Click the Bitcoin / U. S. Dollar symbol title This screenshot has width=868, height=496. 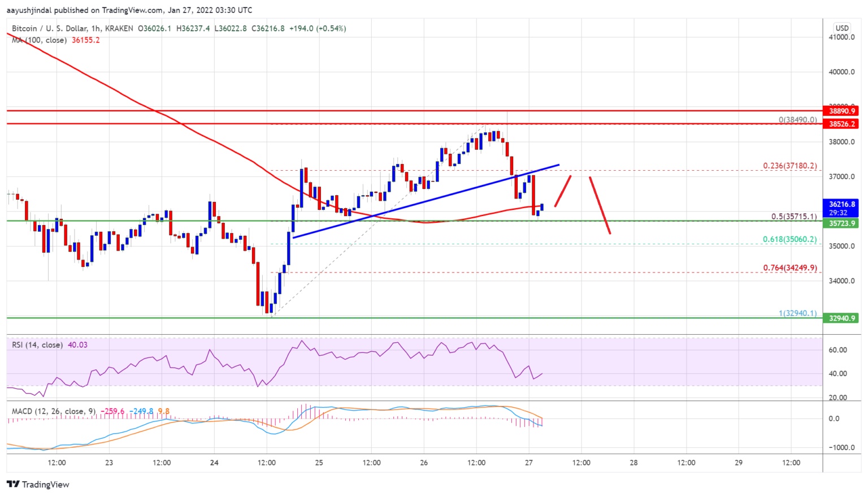click(50, 28)
